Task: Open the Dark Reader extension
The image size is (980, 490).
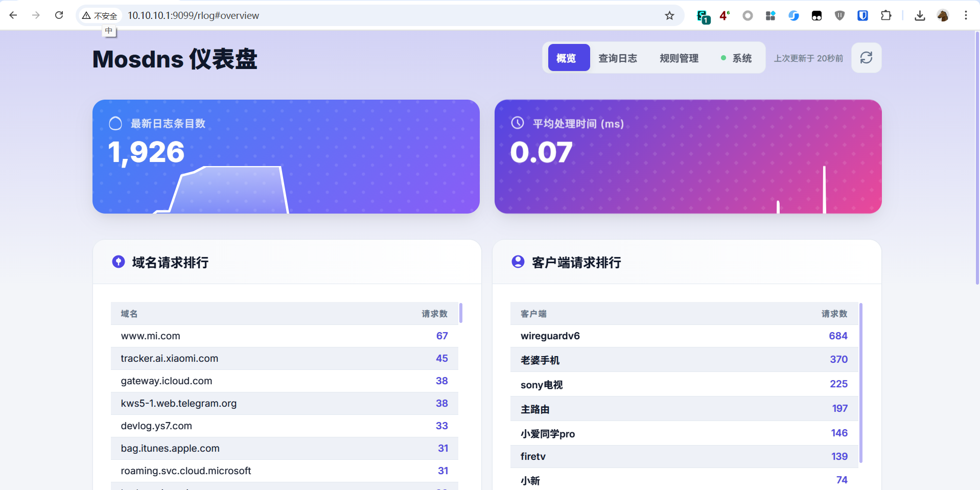Action: tap(816, 15)
